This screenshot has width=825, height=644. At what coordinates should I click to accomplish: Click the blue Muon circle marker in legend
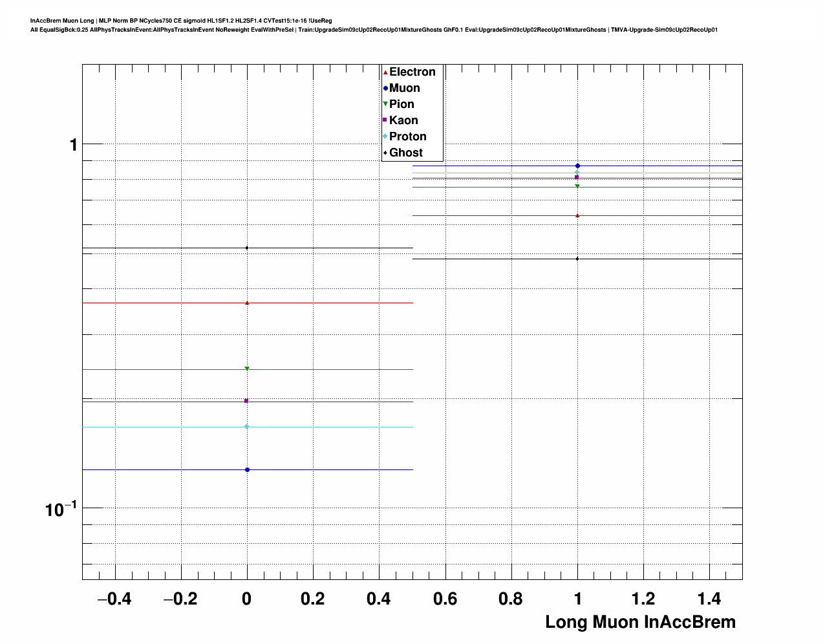(x=385, y=89)
